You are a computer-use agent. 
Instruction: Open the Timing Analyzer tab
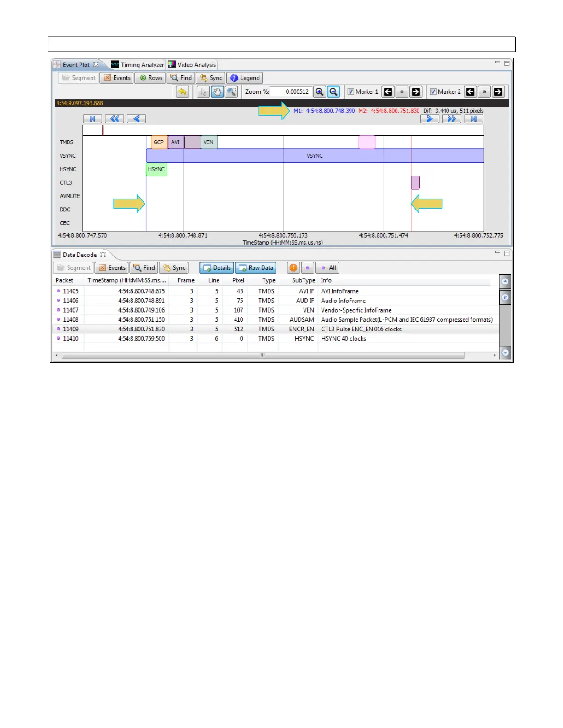click(138, 65)
